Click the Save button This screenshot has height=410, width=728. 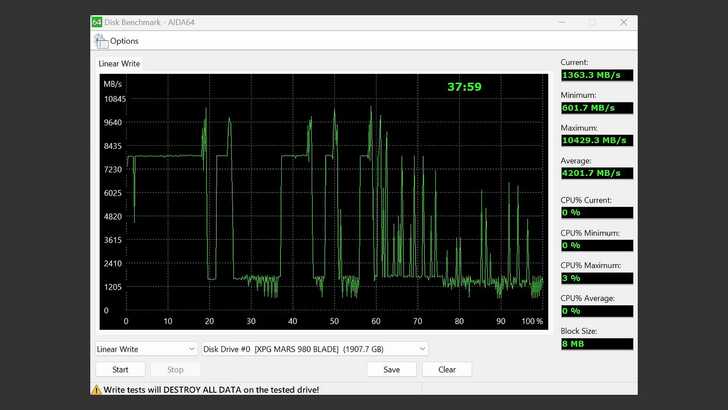391,369
